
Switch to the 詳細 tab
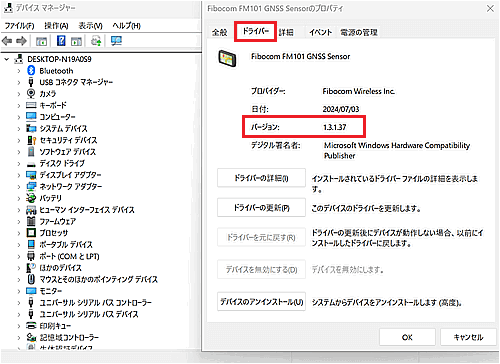(x=286, y=32)
